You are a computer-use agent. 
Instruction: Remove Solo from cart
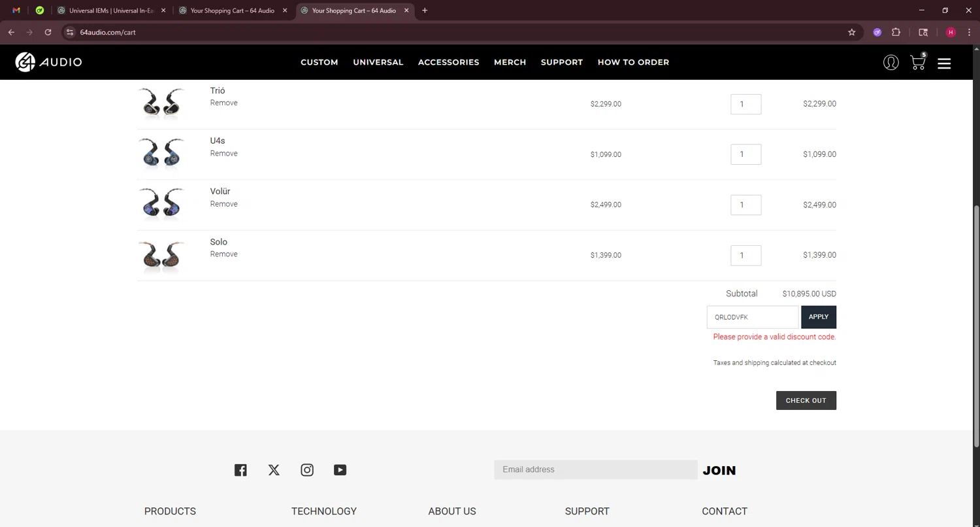pos(223,254)
